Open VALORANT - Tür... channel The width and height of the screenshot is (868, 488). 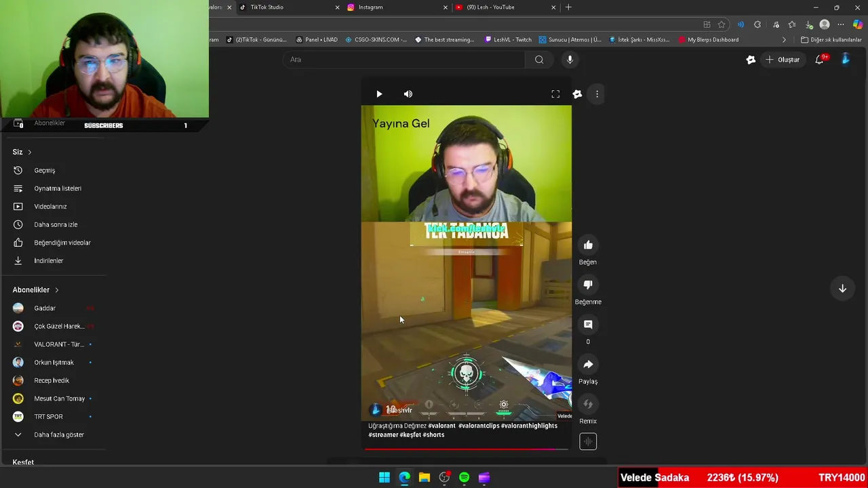(53, 344)
